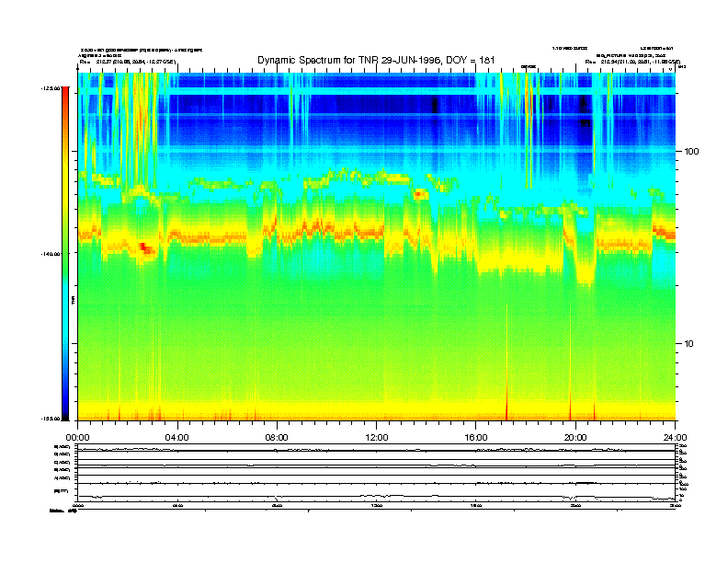Click the '-125.00' color scale label
The image size is (728, 563).
[x=51, y=87]
